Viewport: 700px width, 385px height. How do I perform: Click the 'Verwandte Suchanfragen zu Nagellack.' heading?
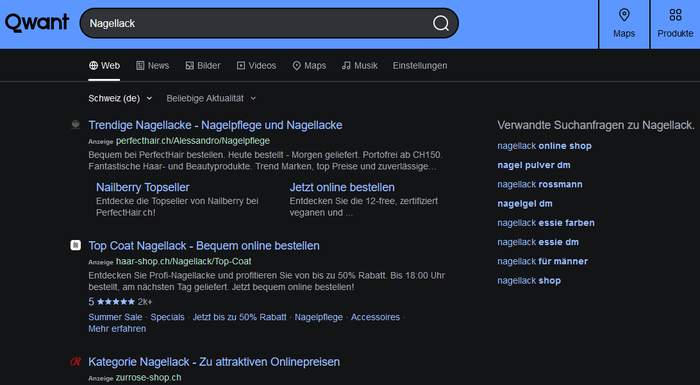[x=596, y=125]
